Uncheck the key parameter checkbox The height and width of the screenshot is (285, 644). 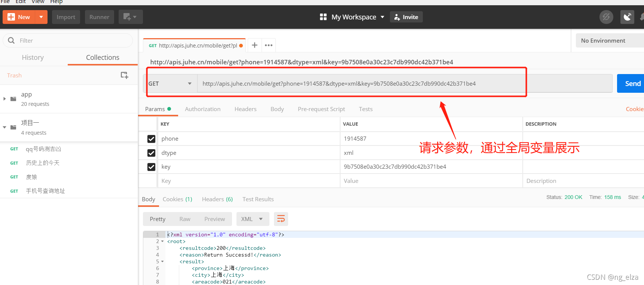(x=151, y=167)
